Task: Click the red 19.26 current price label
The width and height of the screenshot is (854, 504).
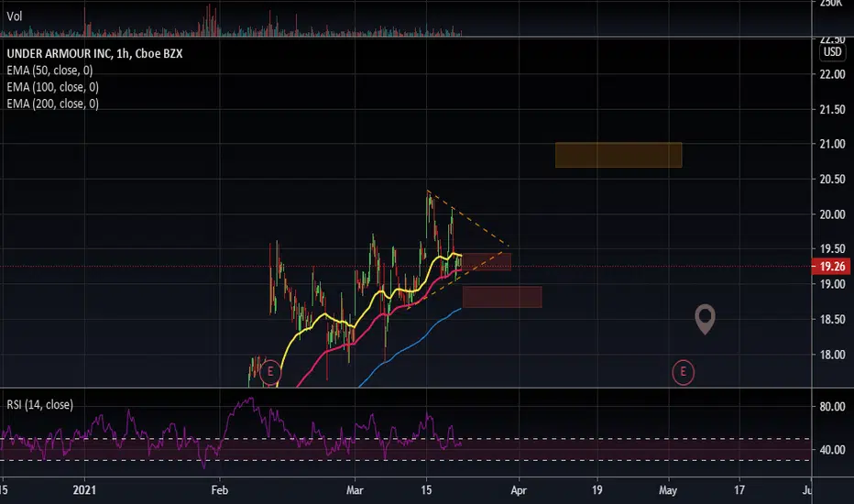Action: [x=832, y=267]
